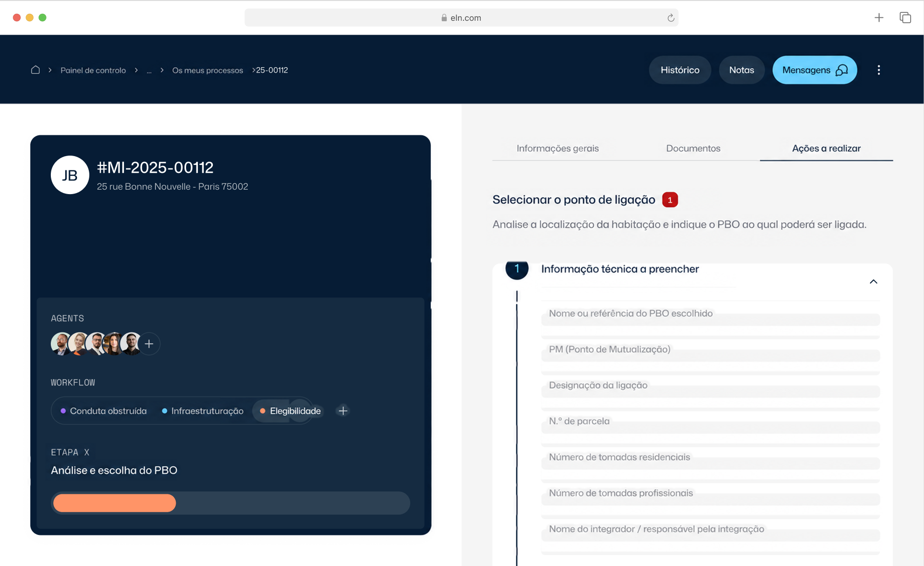924x566 pixels.
Task: Open the Mensagens button
Action: point(814,70)
